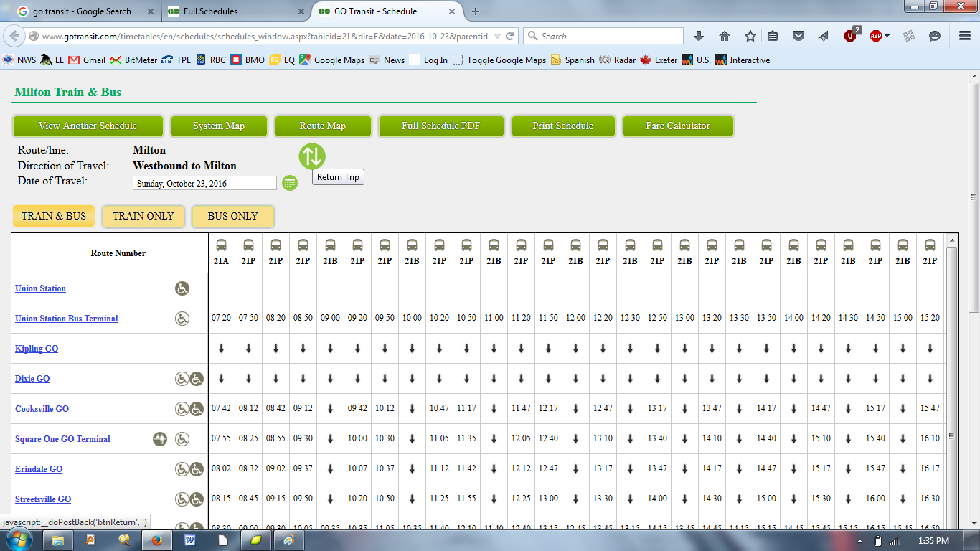Screen dimensions: 980x551
Task: Select the BUS ONLY filter
Action: 233,216
